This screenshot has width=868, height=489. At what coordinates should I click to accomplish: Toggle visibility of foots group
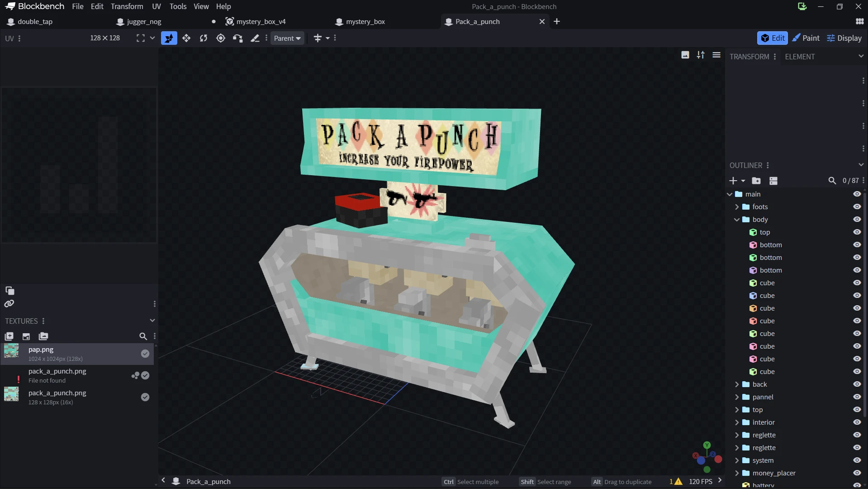pyautogui.click(x=857, y=206)
